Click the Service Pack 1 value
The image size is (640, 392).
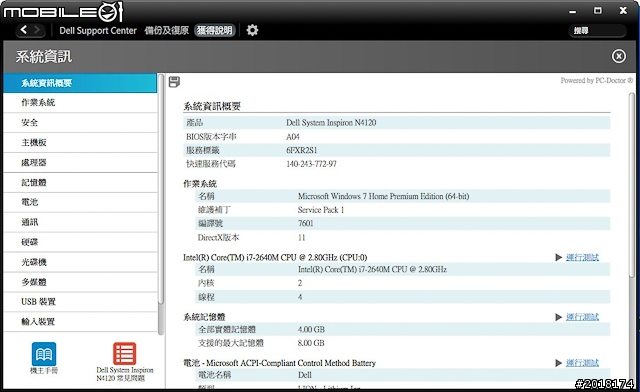click(321, 210)
